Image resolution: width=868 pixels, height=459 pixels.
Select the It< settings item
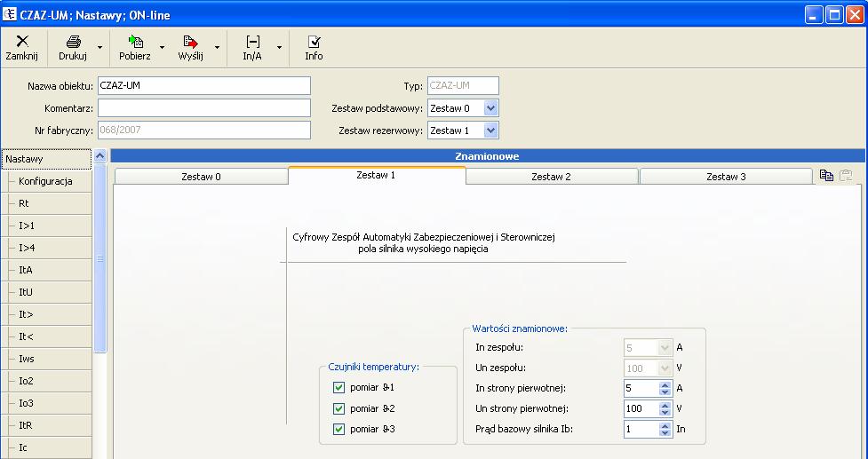[46, 336]
